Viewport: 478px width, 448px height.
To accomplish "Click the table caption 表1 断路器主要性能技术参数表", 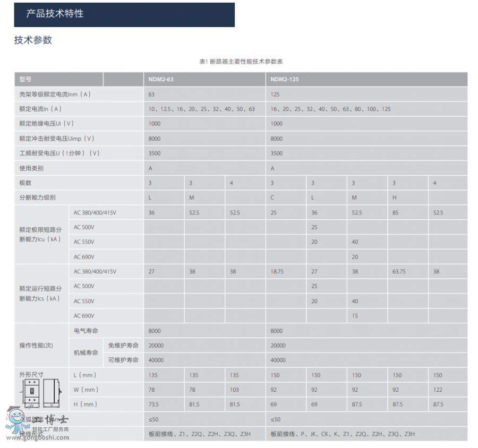I will 241,62.
